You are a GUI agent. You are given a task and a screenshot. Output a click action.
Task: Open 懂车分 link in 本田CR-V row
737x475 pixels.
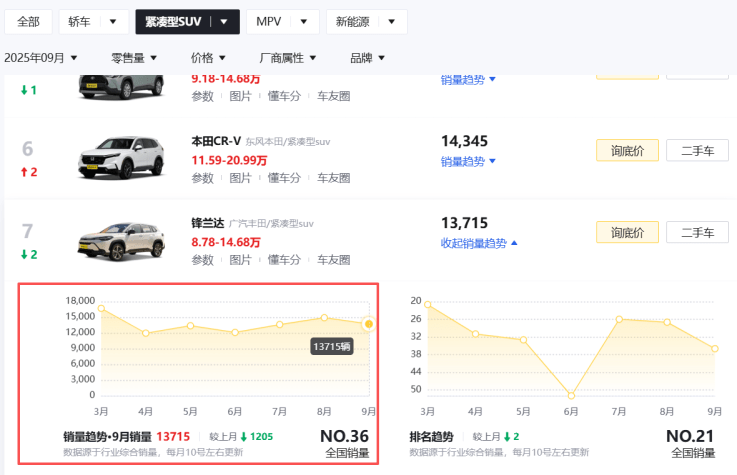[284, 178]
